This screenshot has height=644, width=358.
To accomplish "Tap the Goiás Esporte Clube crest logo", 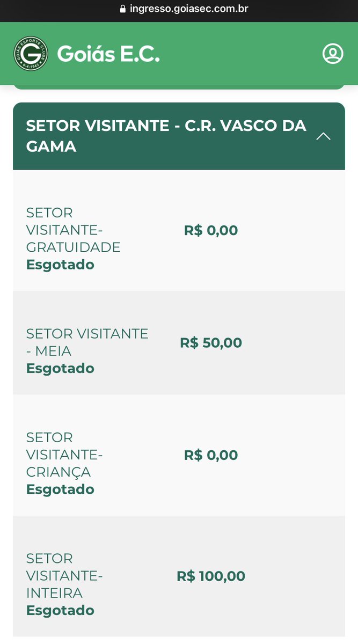I will 31,54.
